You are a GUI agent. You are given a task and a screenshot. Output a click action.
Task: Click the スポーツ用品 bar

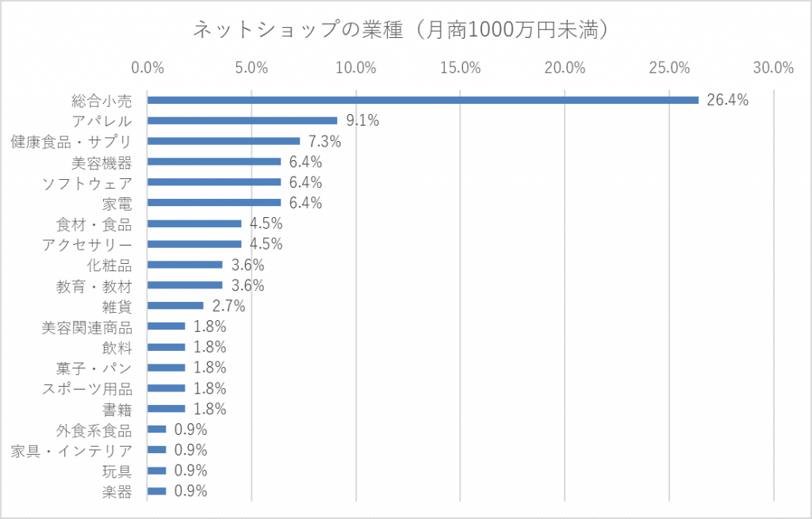point(166,388)
